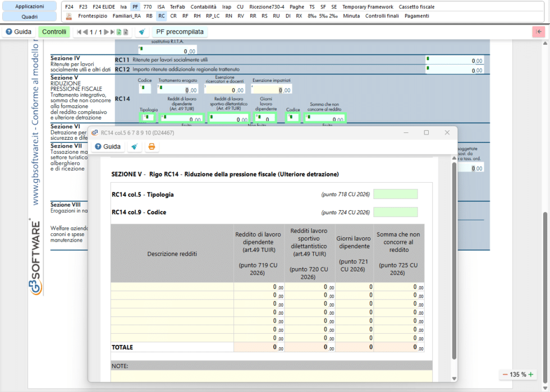Print from the RC14 dialog printer icon
The height and width of the screenshot is (392, 550).
(152, 146)
